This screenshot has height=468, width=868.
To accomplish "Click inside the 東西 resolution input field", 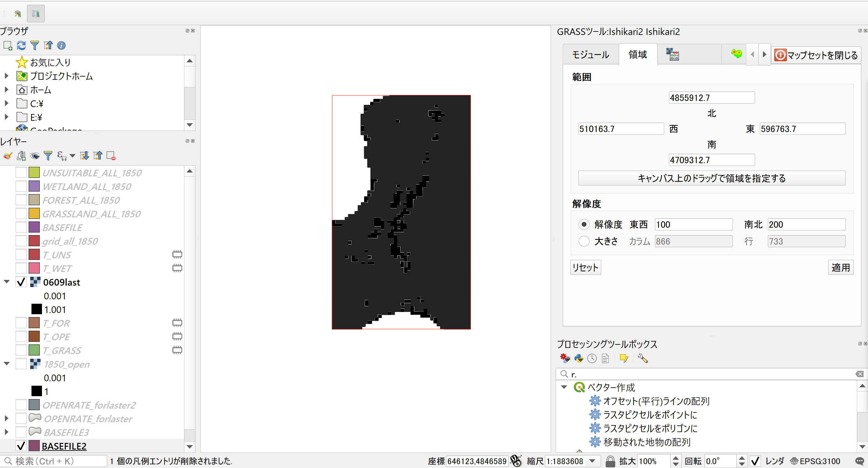I will [x=693, y=224].
